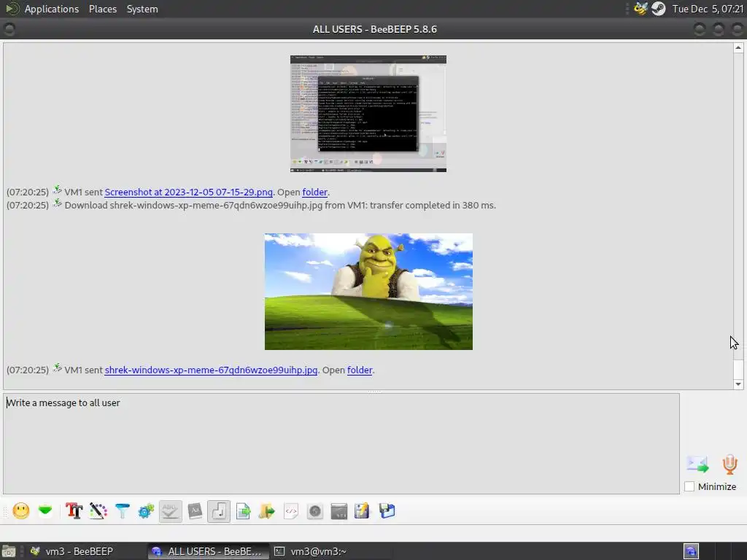747x560 pixels.
Task: Click the terminal screenshot thumbnail image
Action: click(368, 113)
